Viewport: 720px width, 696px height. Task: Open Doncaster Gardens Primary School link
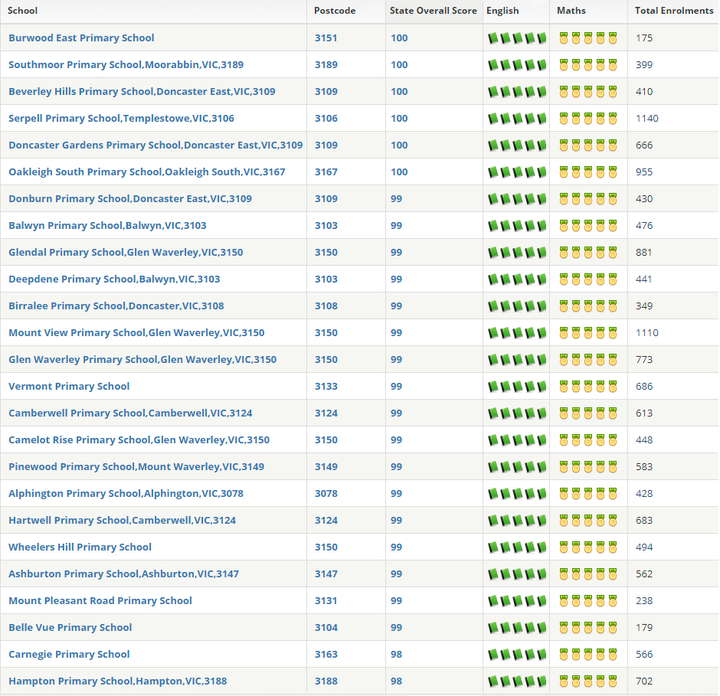(156, 145)
